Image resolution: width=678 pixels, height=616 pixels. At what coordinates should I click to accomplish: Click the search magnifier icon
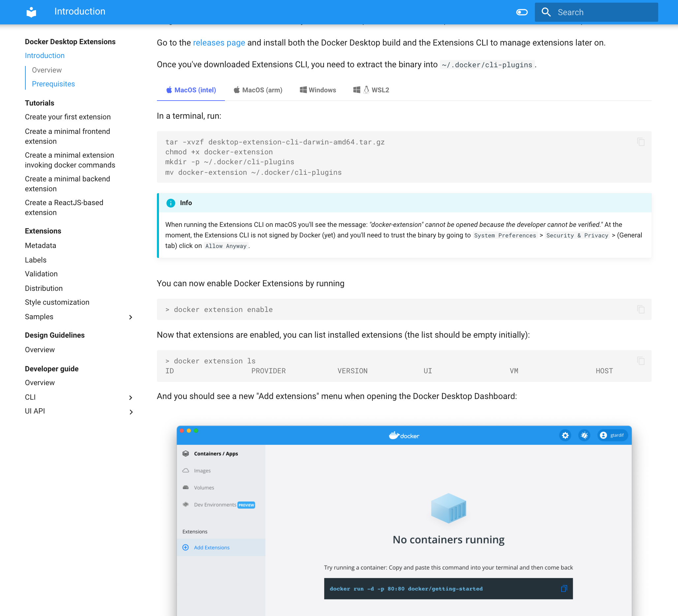click(x=546, y=12)
